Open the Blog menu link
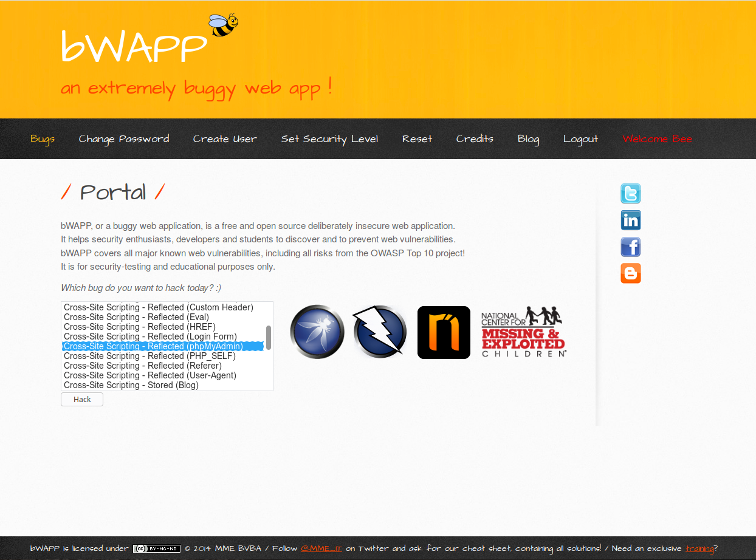 coord(528,138)
